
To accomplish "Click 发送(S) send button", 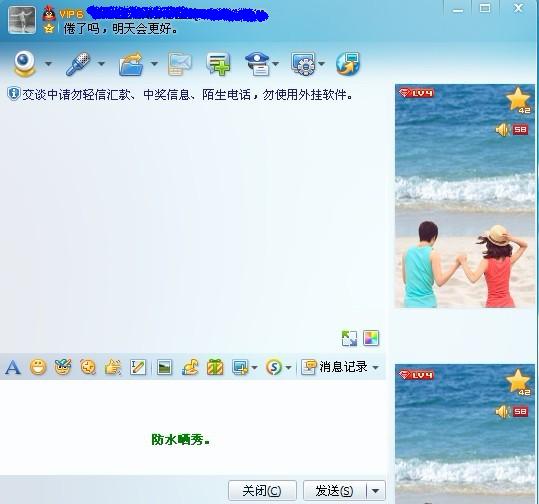I will click(335, 491).
